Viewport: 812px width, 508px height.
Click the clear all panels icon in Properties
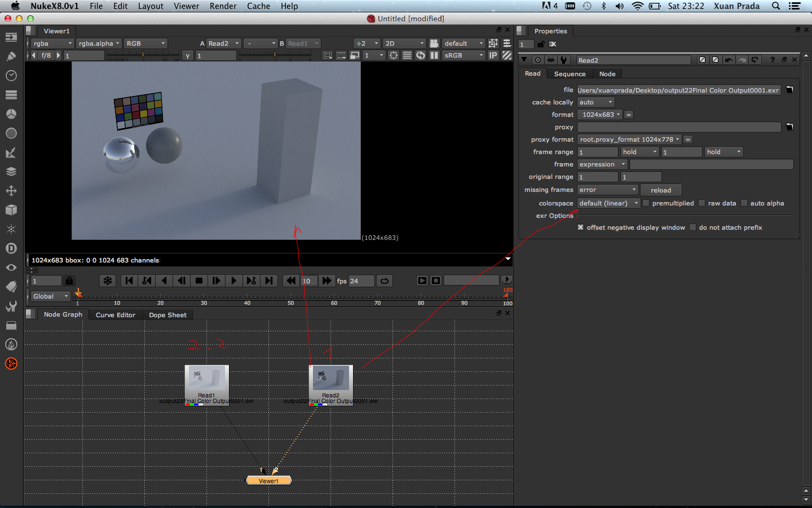[x=553, y=44]
